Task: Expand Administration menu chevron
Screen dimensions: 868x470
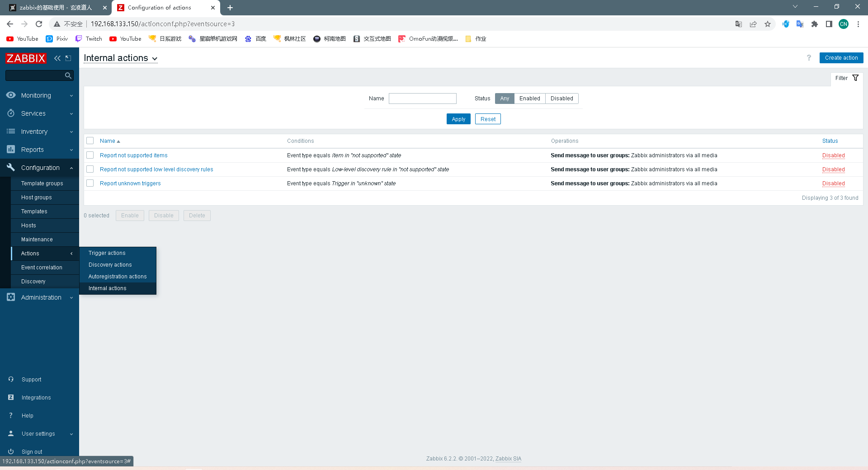Action: [x=71, y=298]
